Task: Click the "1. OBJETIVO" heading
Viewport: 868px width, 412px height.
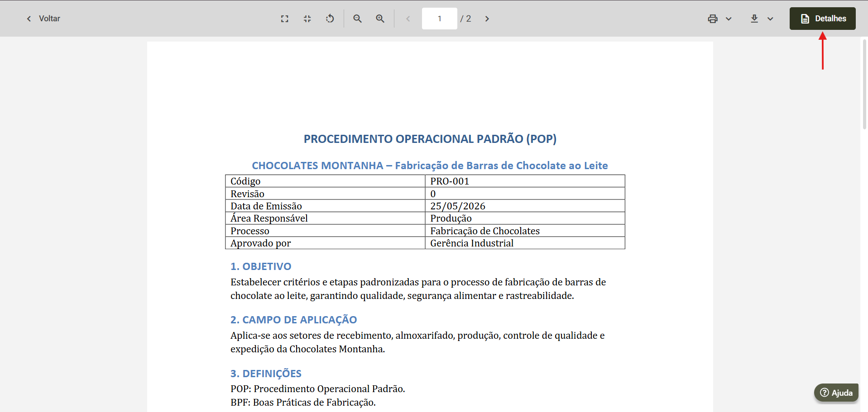Action: (261, 266)
